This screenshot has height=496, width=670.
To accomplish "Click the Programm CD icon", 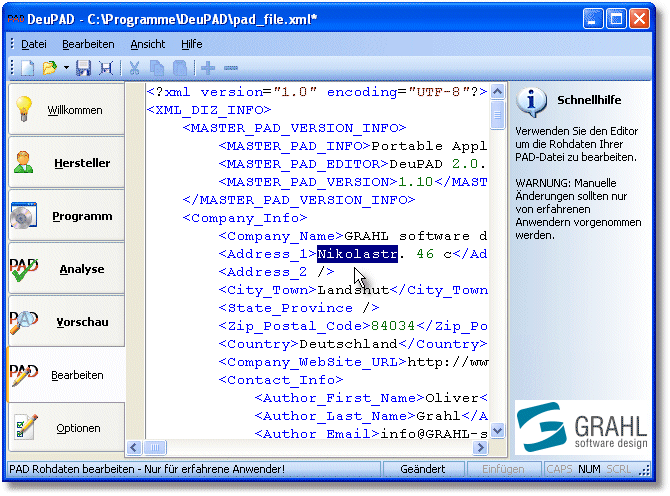I will [x=24, y=215].
